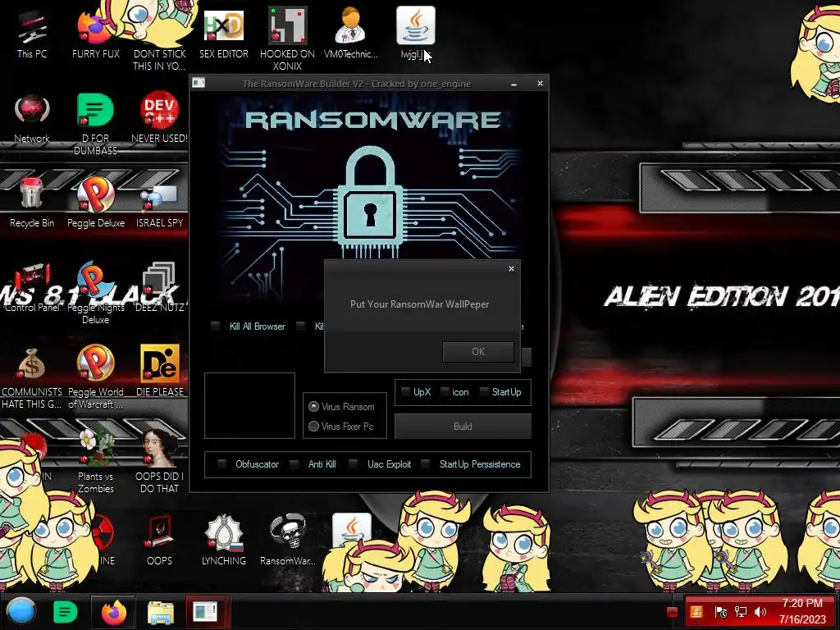Viewport: 840px width, 630px height.
Task: Enable the Obfuscator checkbox
Action: pyautogui.click(x=221, y=464)
